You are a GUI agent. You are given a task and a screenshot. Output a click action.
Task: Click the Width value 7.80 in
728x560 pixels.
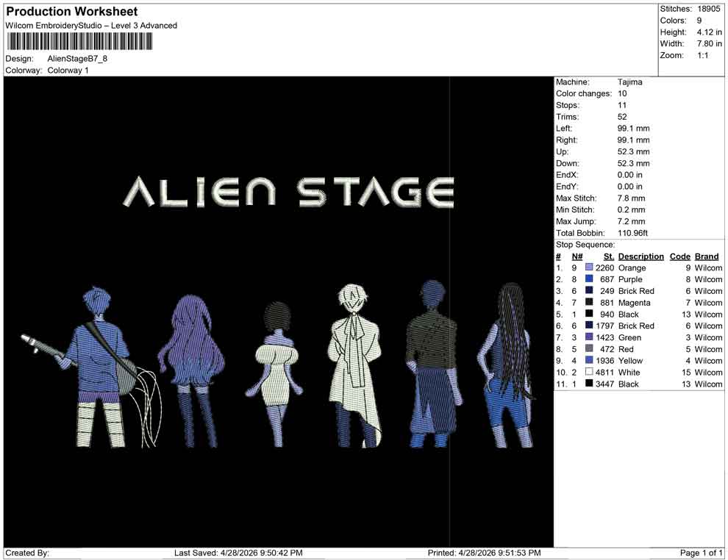(x=709, y=43)
